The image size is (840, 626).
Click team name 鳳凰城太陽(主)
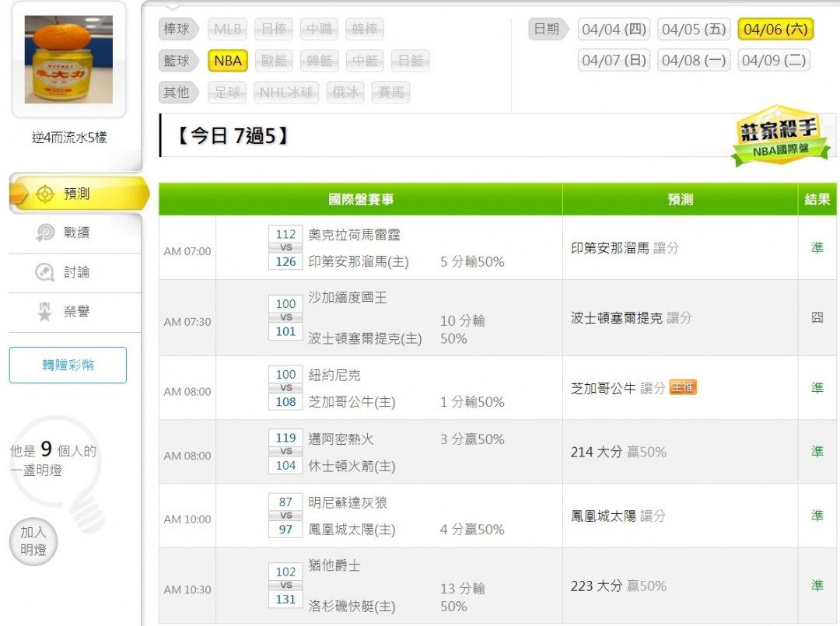tap(352, 529)
